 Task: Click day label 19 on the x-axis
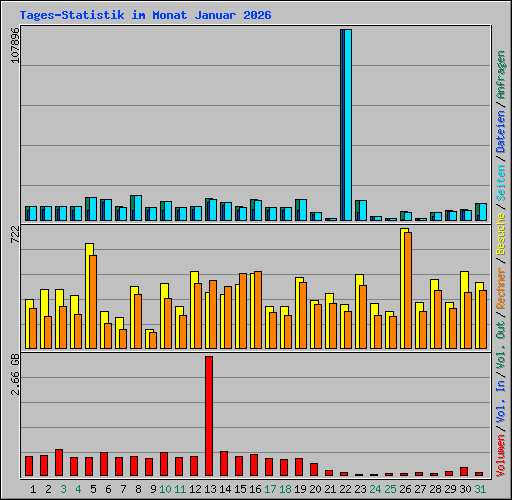[300, 489]
